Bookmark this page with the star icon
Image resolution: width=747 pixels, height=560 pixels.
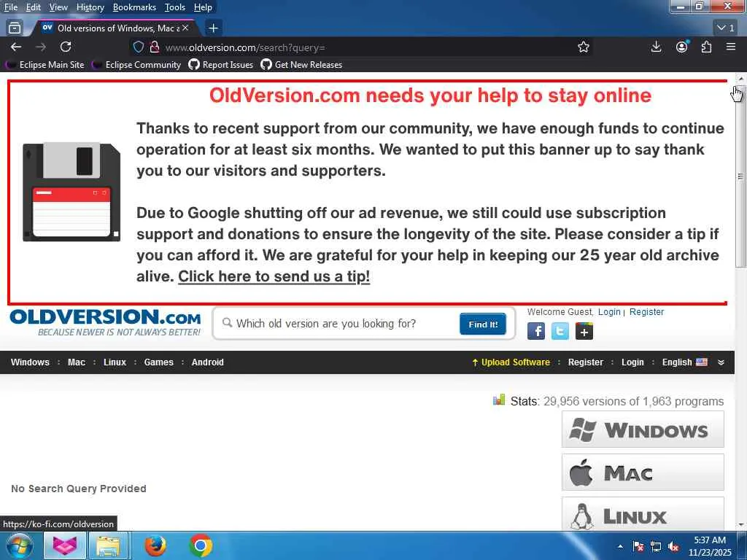(x=583, y=47)
